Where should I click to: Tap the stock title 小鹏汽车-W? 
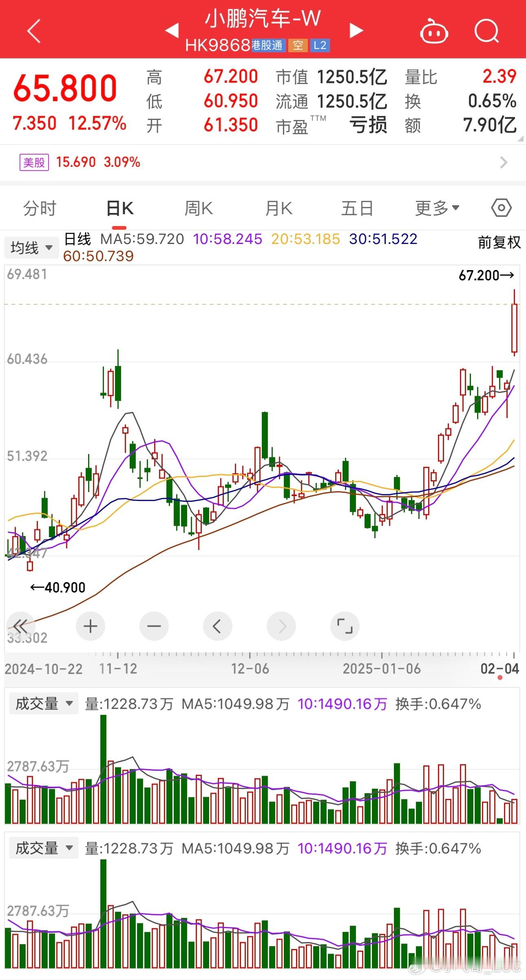263,19
